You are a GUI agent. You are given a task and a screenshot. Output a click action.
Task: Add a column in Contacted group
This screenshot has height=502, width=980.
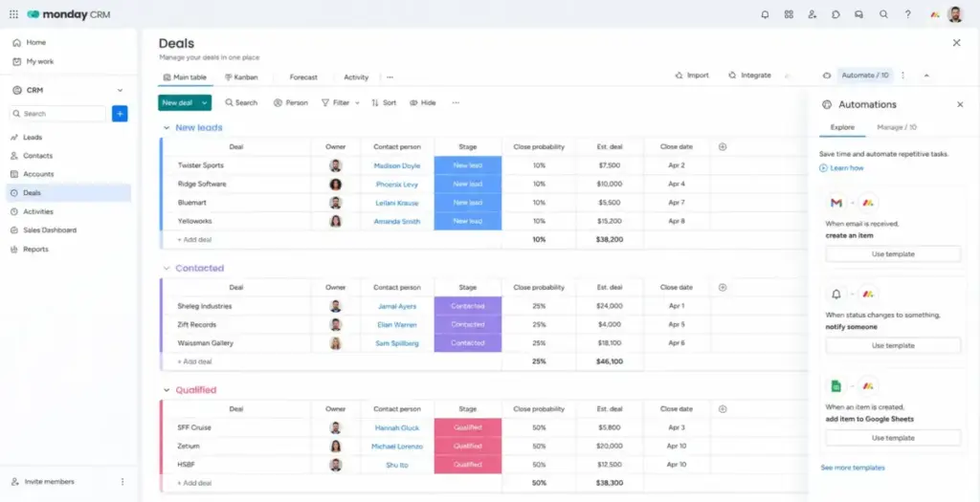tap(723, 287)
